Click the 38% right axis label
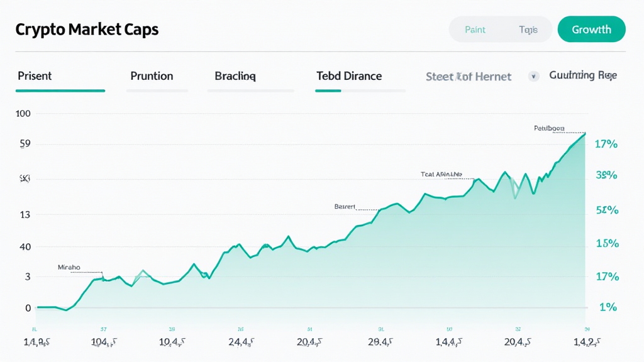This screenshot has height=362, width=644. click(606, 175)
